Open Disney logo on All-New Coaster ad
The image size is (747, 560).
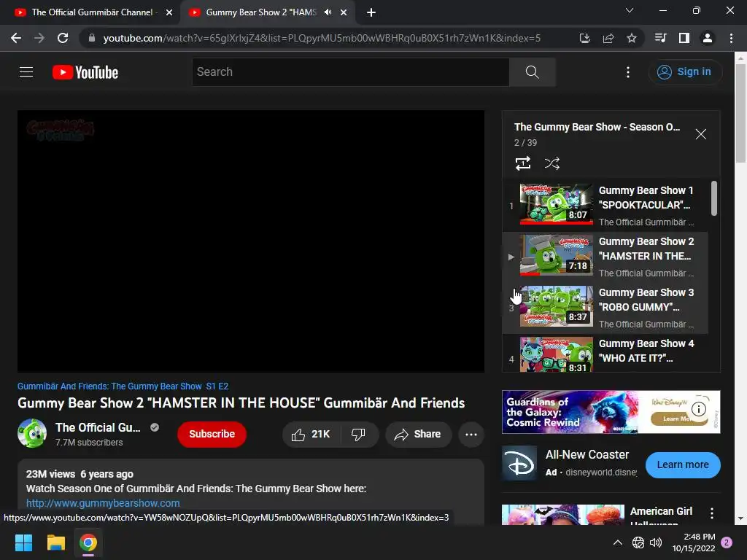tap(519, 464)
